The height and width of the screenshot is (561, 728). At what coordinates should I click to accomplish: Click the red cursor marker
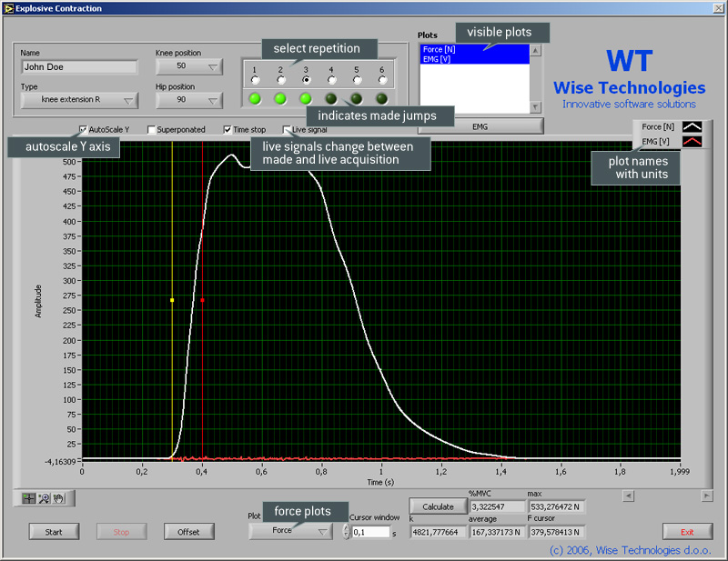point(202,300)
